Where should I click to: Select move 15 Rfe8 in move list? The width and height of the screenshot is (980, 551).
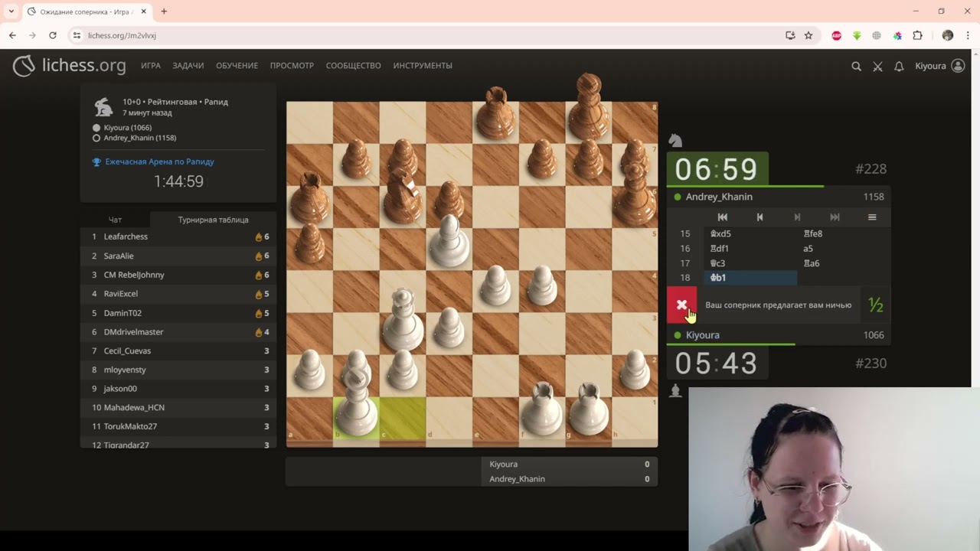(844, 234)
